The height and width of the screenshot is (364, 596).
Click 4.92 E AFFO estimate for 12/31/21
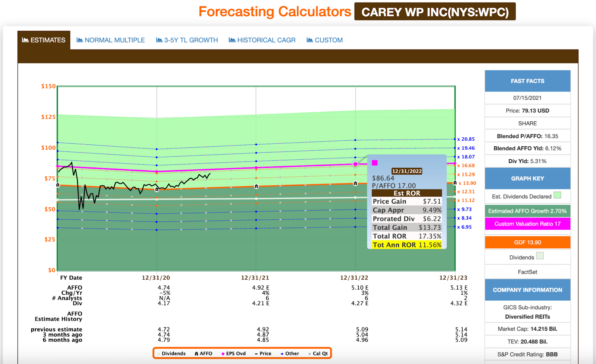click(261, 288)
